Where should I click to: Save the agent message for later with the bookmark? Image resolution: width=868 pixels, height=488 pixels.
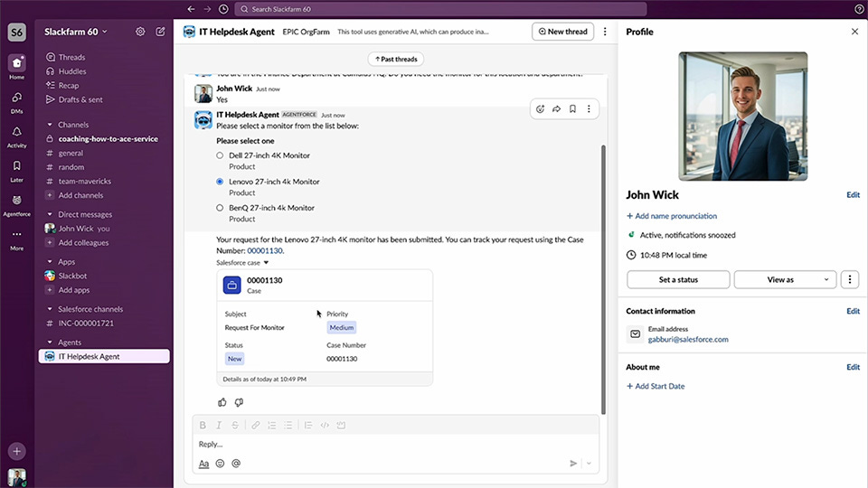coord(572,109)
